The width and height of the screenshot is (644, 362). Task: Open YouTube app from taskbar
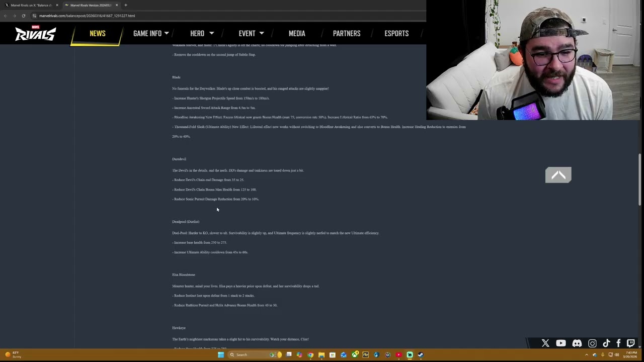click(x=399, y=355)
